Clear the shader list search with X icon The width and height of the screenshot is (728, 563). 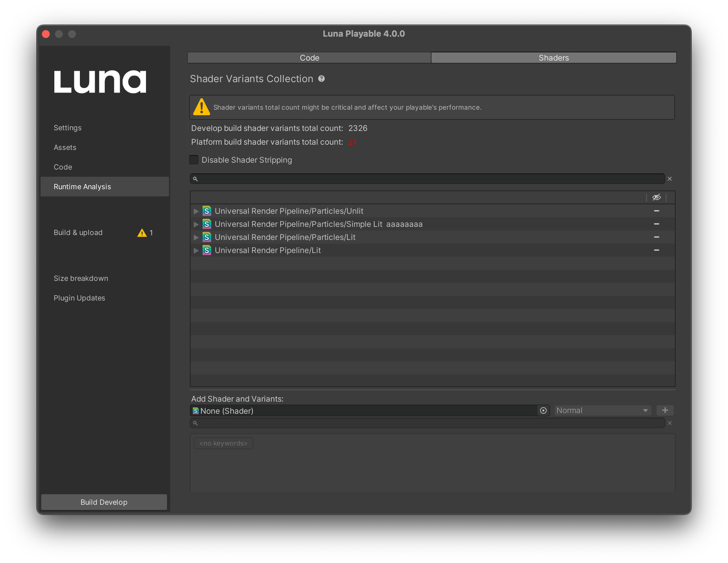pyautogui.click(x=669, y=179)
